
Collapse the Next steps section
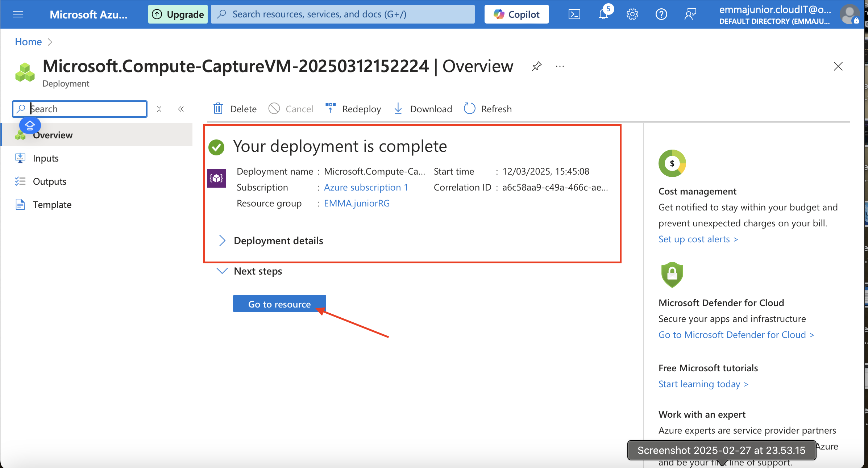tap(249, 271)
